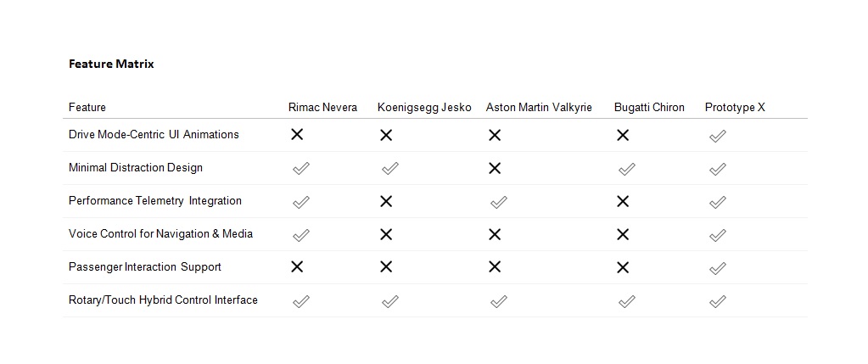This screenshot has width=868, height=364.
Task: Click Prototype X checkmark for Passenger Interaction Support
Action: [717, 268]
